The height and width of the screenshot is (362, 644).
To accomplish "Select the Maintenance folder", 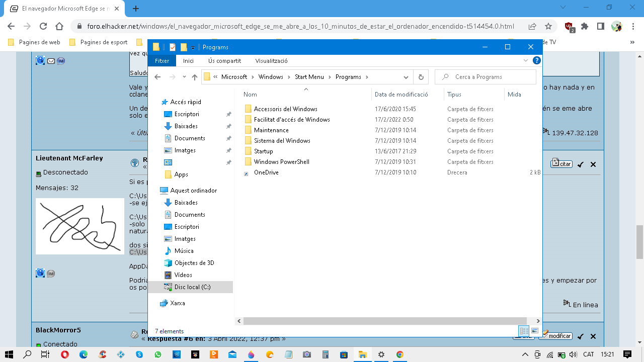I will (271, 130).
